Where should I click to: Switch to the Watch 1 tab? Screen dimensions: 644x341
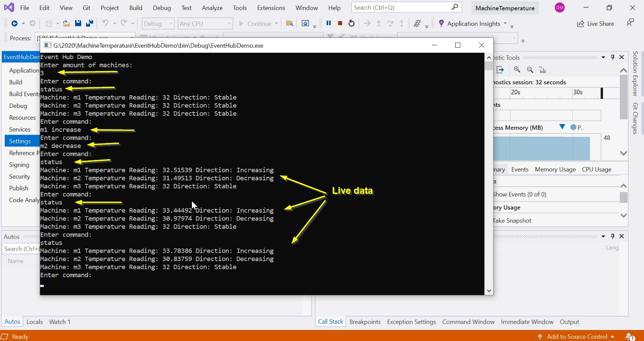(60, 322)
